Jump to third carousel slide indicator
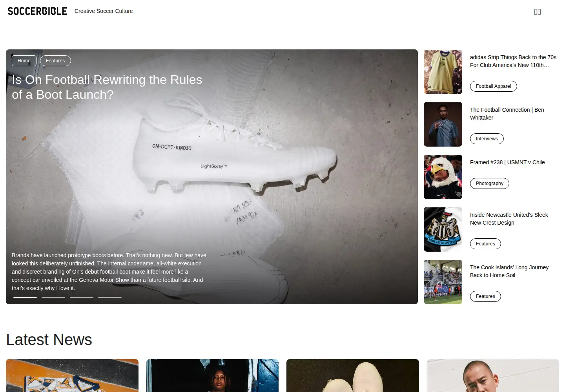Screen dimensions: 565x392 pos(82,298)
